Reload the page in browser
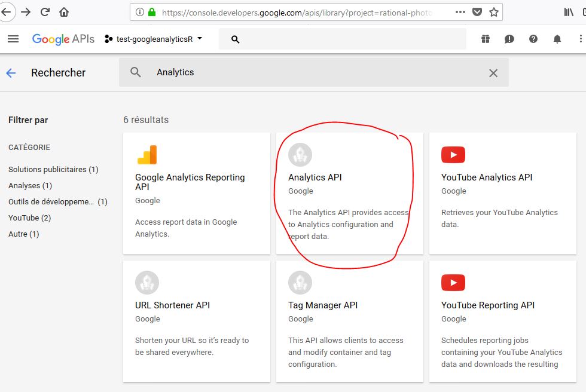586x392 pixels. (x=45, y=12)
